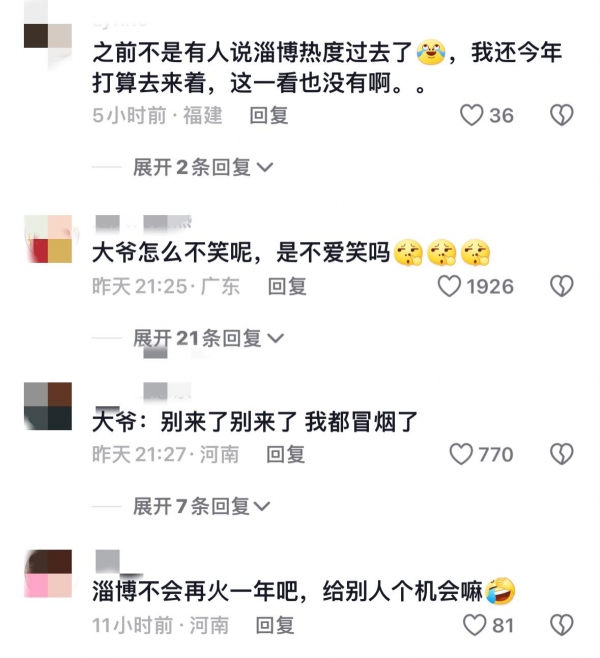Expand the 21 replies thread
The image size is (600, 658).
[209, 338]
